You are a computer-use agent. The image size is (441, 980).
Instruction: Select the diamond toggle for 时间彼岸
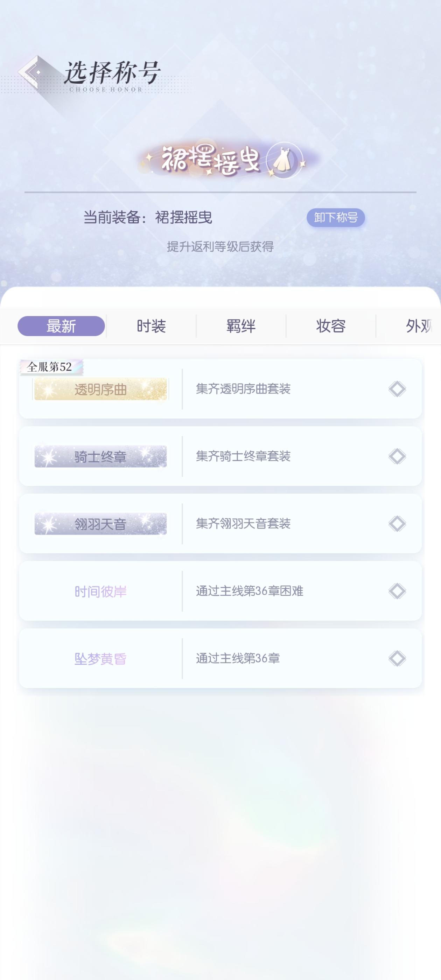point(397,591)
